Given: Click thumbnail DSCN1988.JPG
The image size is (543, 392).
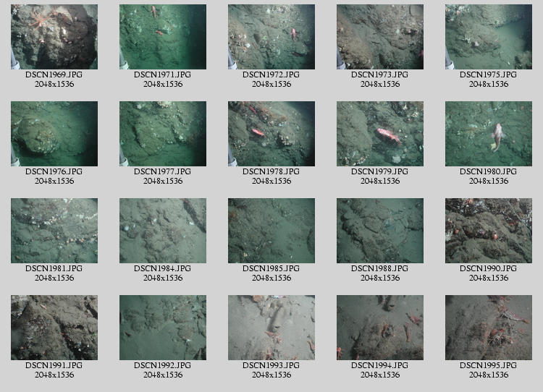Looking at the screenshot, I should (380, 231).
